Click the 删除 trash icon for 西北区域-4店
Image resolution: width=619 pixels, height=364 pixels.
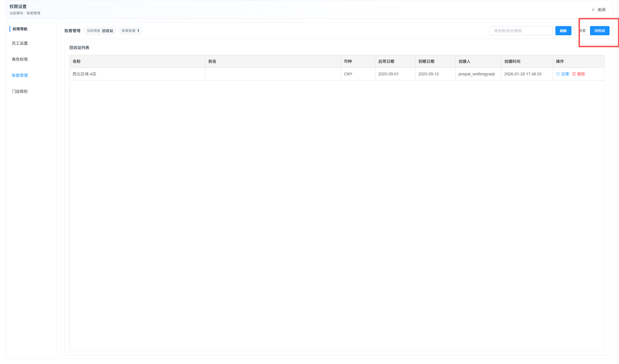click(574, 74)
